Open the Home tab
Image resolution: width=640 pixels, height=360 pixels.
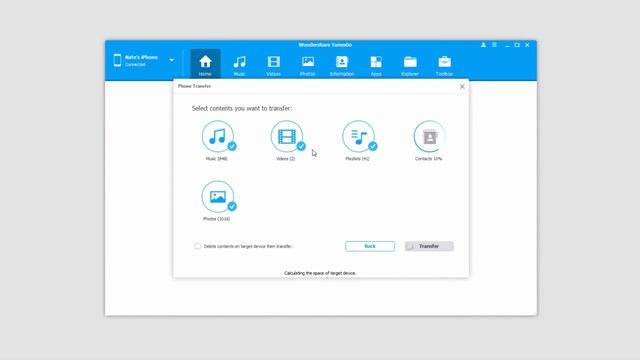coord(205,64)
